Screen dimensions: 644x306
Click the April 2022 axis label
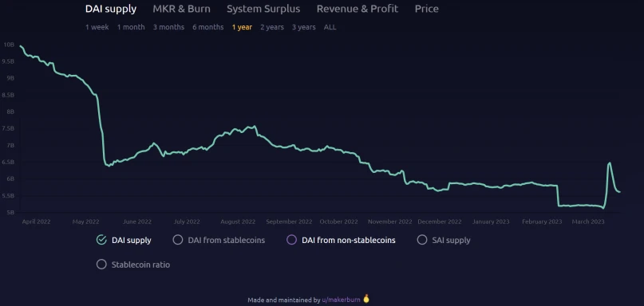[36, 222]
